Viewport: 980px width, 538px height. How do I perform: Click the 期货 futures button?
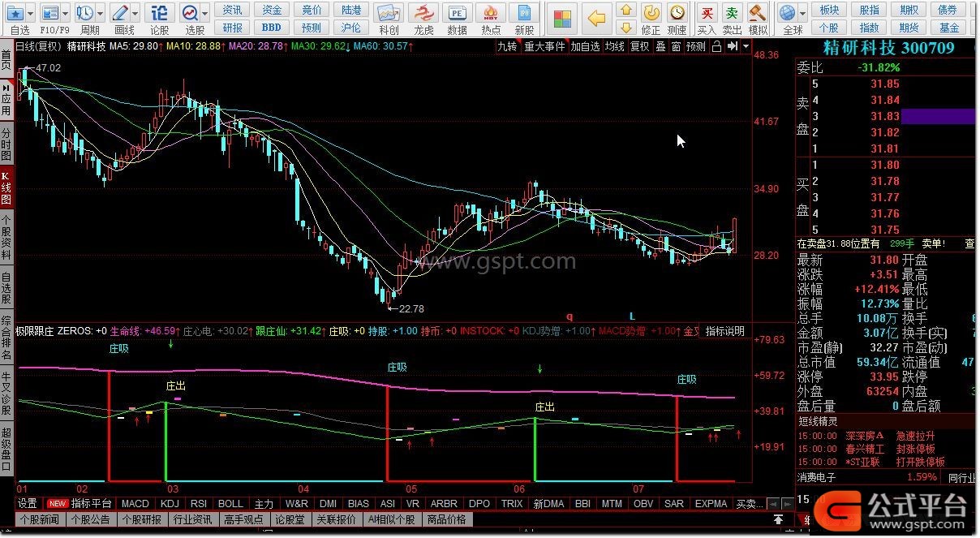click(909, 27)
